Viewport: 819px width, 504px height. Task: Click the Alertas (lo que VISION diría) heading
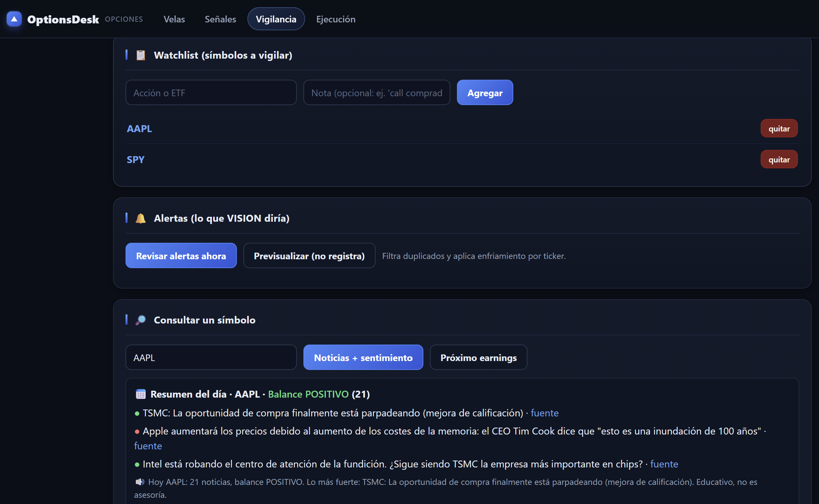[x=221, y=218]
